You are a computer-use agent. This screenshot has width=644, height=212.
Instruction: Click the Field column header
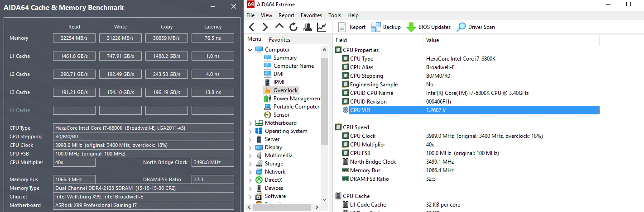point(378,40)
